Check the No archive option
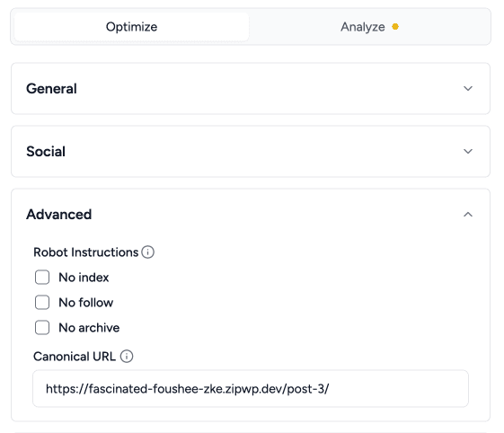Screen dimensions: 504x433 [42, 328]
